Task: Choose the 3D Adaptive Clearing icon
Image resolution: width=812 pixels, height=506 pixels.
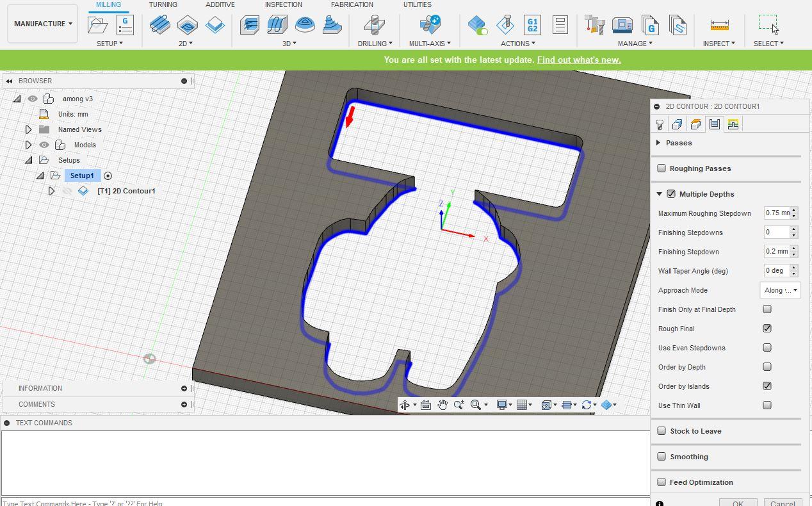Action: pos(250,25)
